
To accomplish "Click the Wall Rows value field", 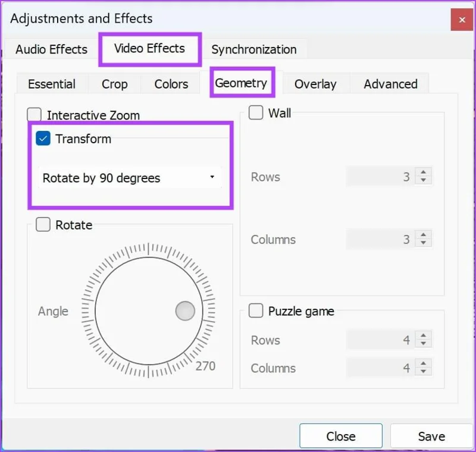I will 381,176.
